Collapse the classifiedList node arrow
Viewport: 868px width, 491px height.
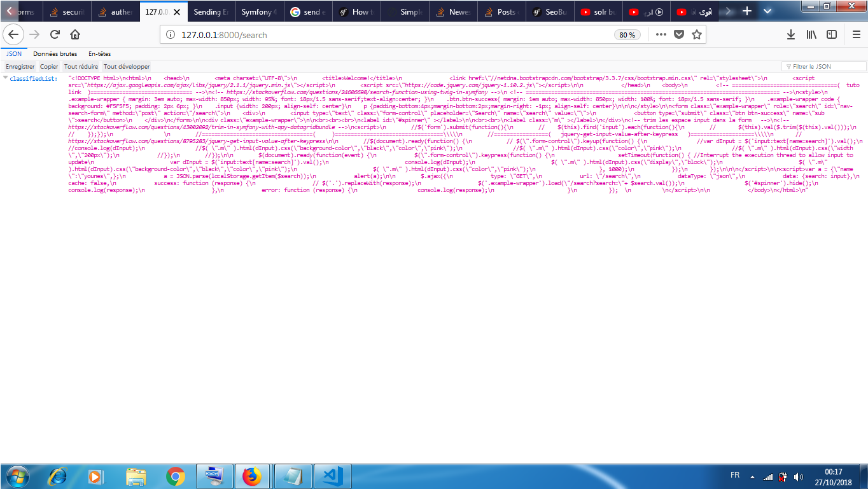[6, 78]
